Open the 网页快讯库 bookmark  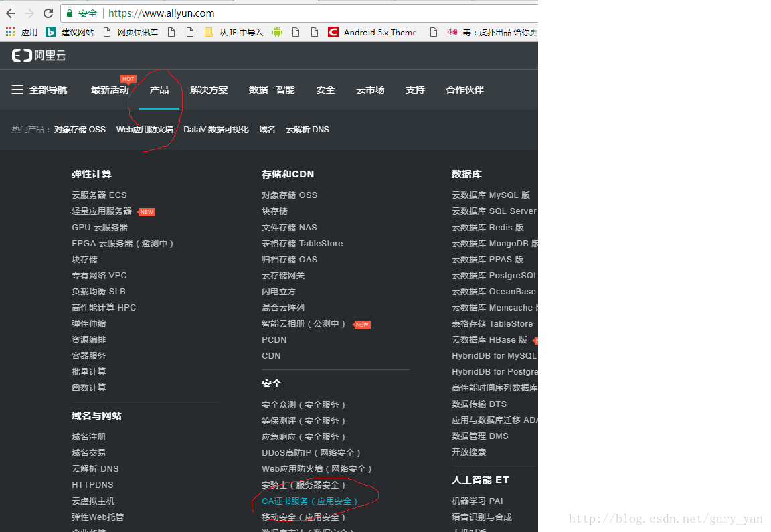[x=131, y=32]
